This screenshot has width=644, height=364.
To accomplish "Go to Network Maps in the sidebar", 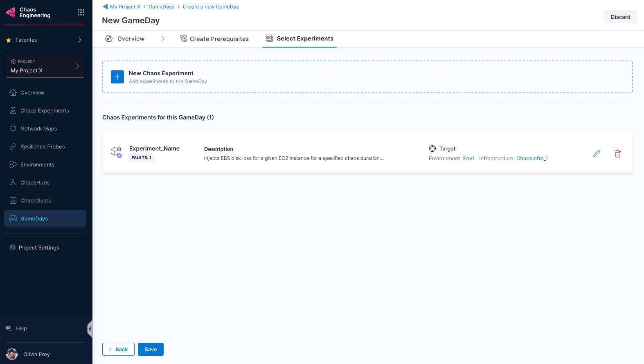I will coord(38,128).
